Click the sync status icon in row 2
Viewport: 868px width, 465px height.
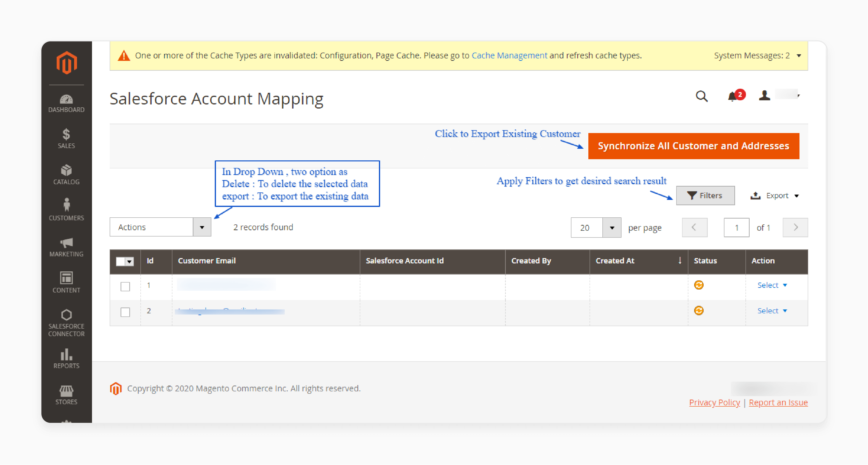tap(699, 311)
